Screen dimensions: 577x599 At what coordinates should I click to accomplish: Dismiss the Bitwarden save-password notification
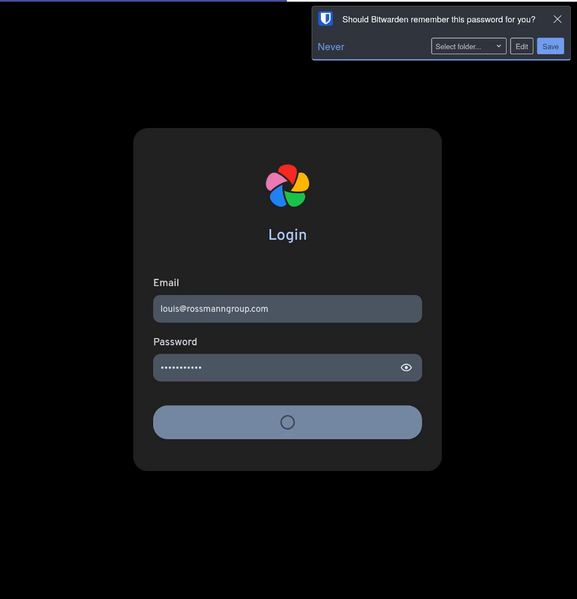point(557,19)
